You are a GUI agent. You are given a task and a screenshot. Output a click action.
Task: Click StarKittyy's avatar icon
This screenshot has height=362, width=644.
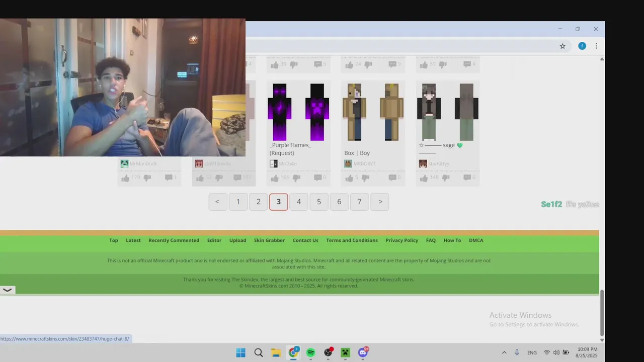(423, 163)
